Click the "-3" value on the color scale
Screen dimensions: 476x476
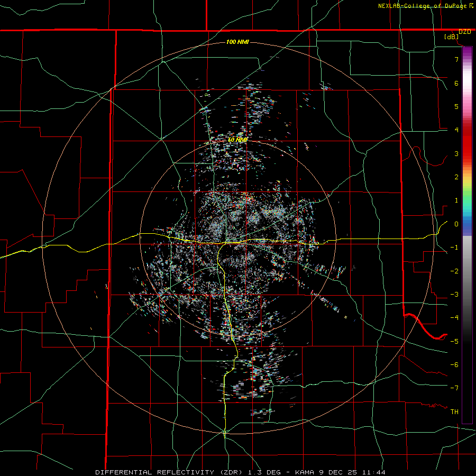coord(454,295)
